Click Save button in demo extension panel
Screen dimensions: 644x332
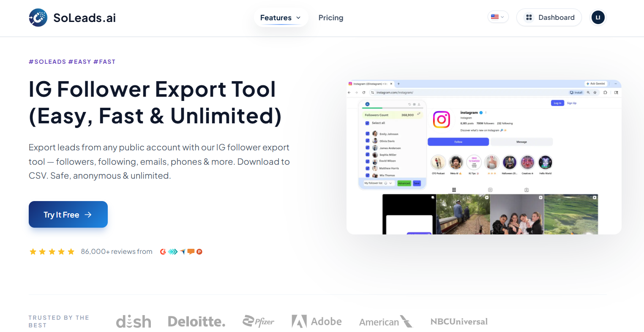(417, 183)
